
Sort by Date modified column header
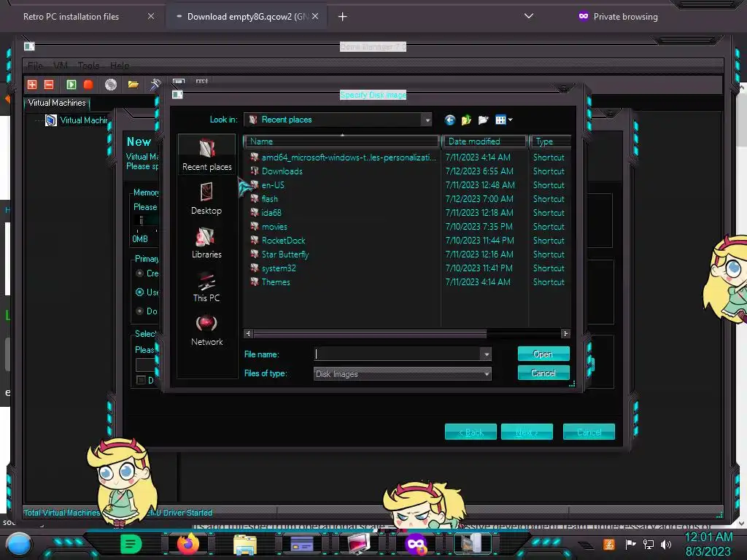pos(485,141)
